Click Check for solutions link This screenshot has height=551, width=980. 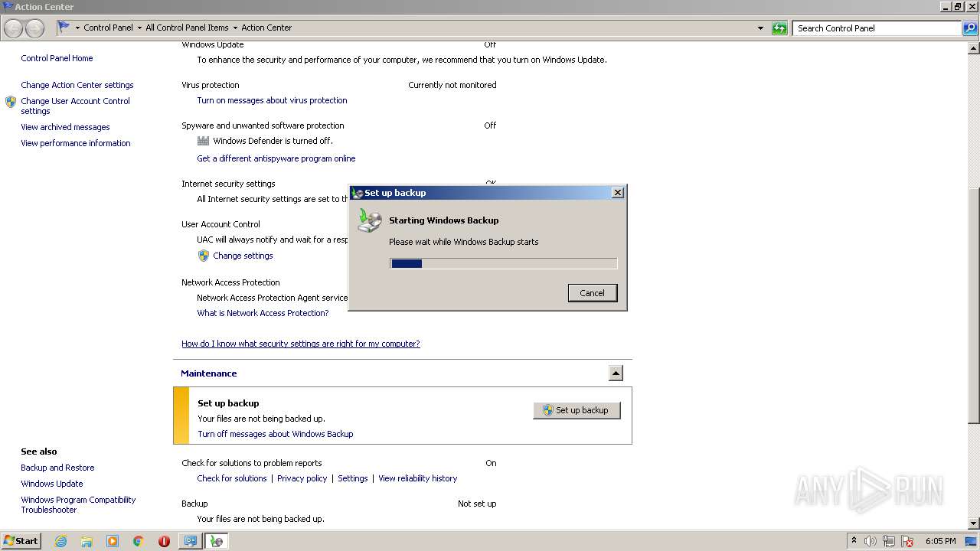(x=232, y=478)
